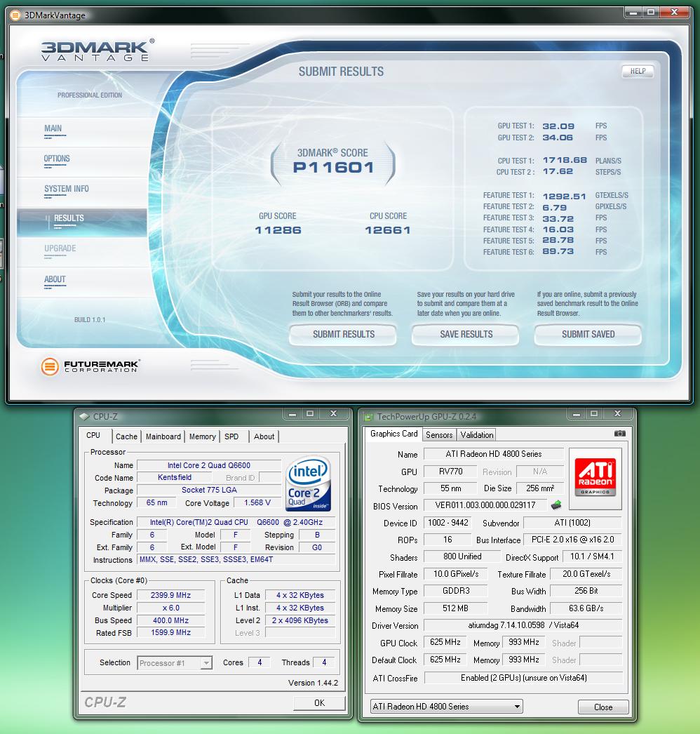Viewport: 700px width, 734px height.
Task: Click the Multiplier value x 6.0
Action: click(x=170, y=608)
